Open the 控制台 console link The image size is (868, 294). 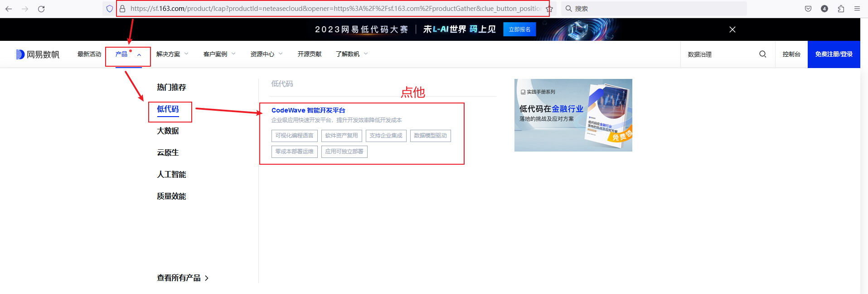(x=791, y=54)
